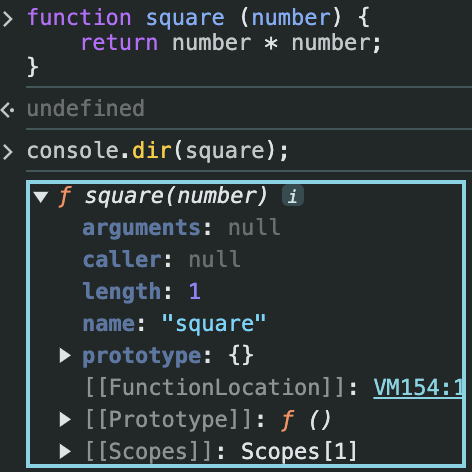Click the [[FunctionLocation]] label
The width and height of the screenshot is (472, 472).
tap(215, 388)
